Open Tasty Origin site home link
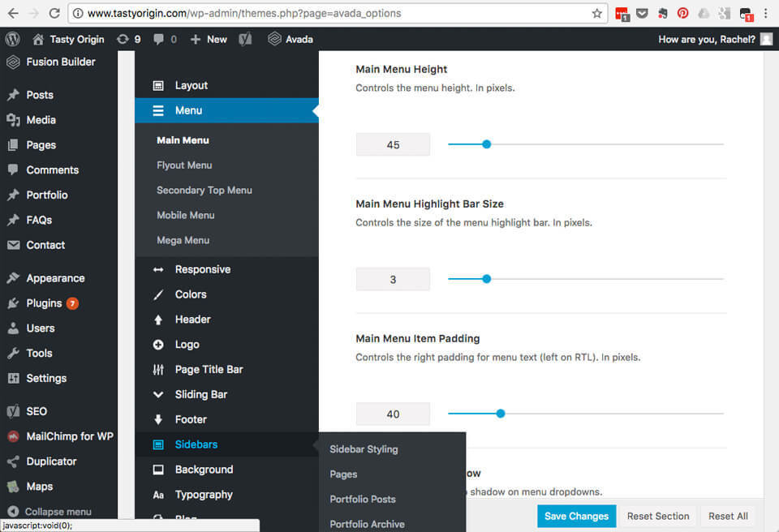Image resolution: width=779 pixels, height=532 pixels. coord(68,39)
